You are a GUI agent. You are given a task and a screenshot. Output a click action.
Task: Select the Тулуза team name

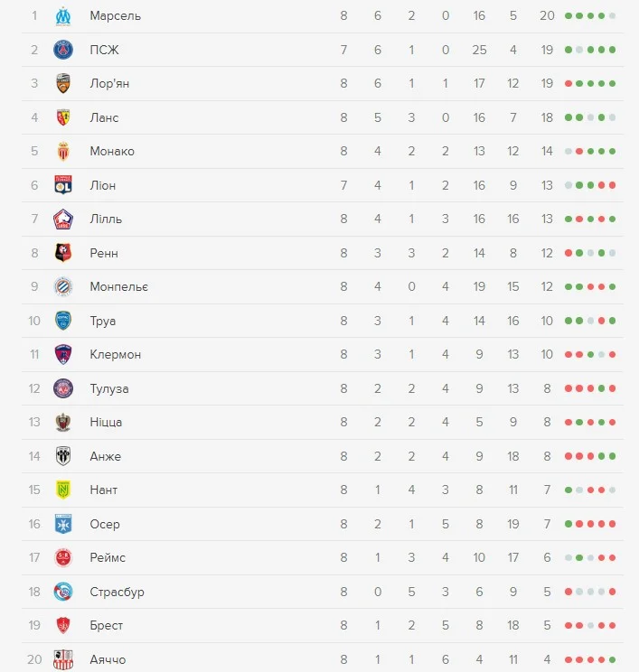point(109,388)
